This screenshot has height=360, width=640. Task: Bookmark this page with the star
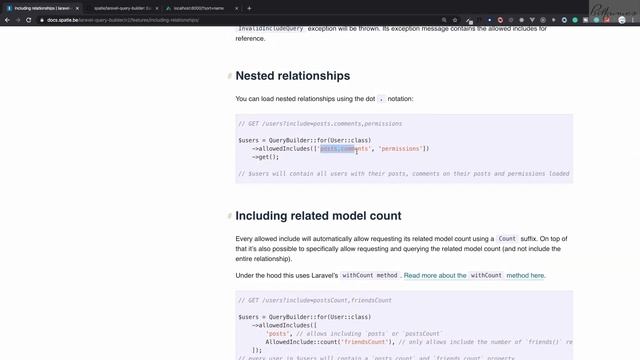click(x=455, y=20)
